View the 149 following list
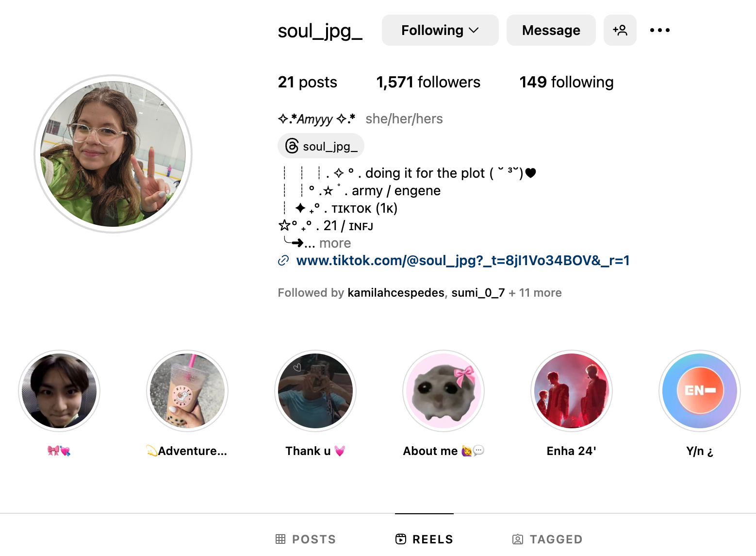The width and height of the screenshot is (756, 556). pos(567,82)
